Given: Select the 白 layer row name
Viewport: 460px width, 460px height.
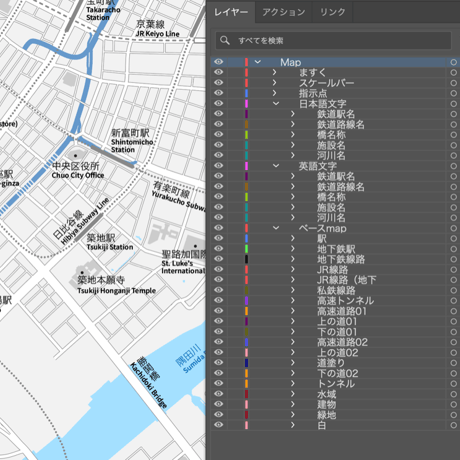Looking at the screenshot, I should 322,425.
